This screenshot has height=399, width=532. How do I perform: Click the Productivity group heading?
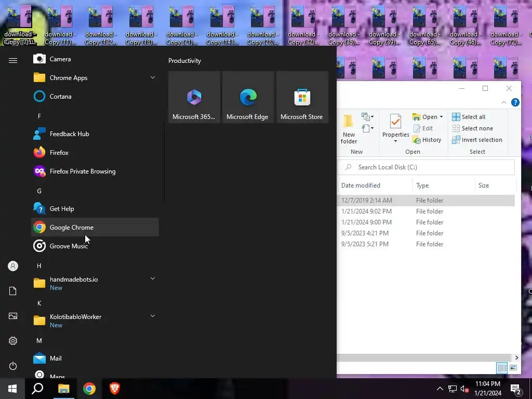[x=184, y=61]
